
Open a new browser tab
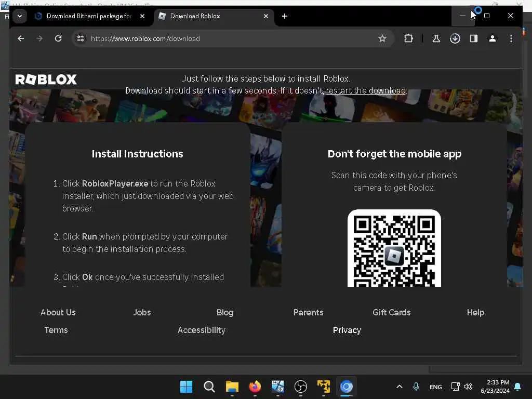[x=285, y=16]
